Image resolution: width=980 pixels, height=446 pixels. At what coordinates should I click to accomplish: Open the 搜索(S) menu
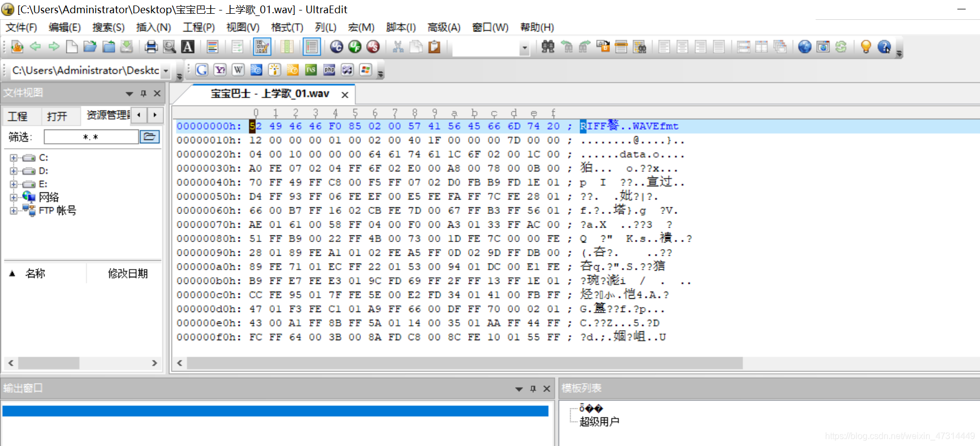tap(108, 27)
